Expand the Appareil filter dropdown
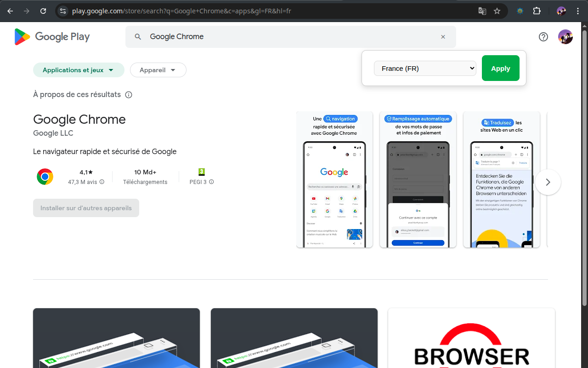Screen dimensions: 588x368 [158, 70]
